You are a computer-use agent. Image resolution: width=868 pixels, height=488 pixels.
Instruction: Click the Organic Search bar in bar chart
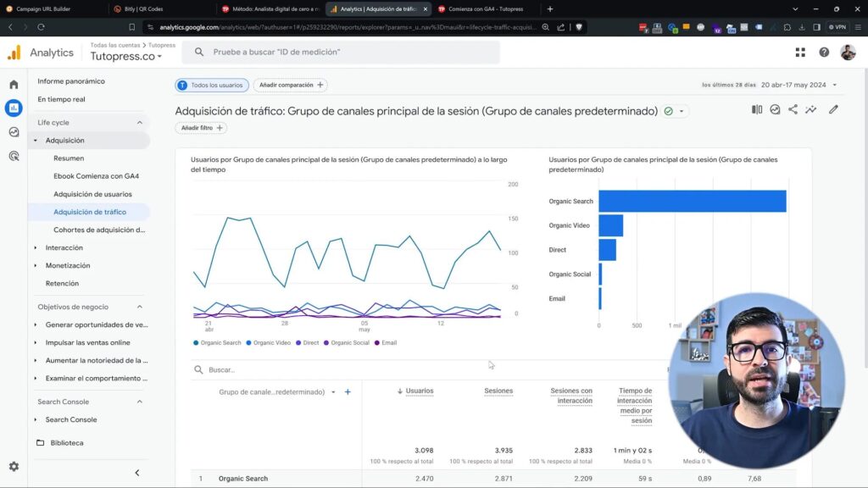[x=692, y=201]
